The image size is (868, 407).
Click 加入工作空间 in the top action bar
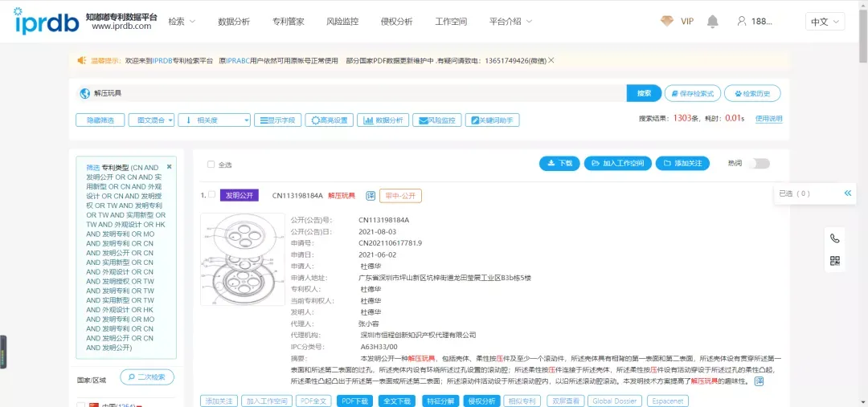[618, 164]
